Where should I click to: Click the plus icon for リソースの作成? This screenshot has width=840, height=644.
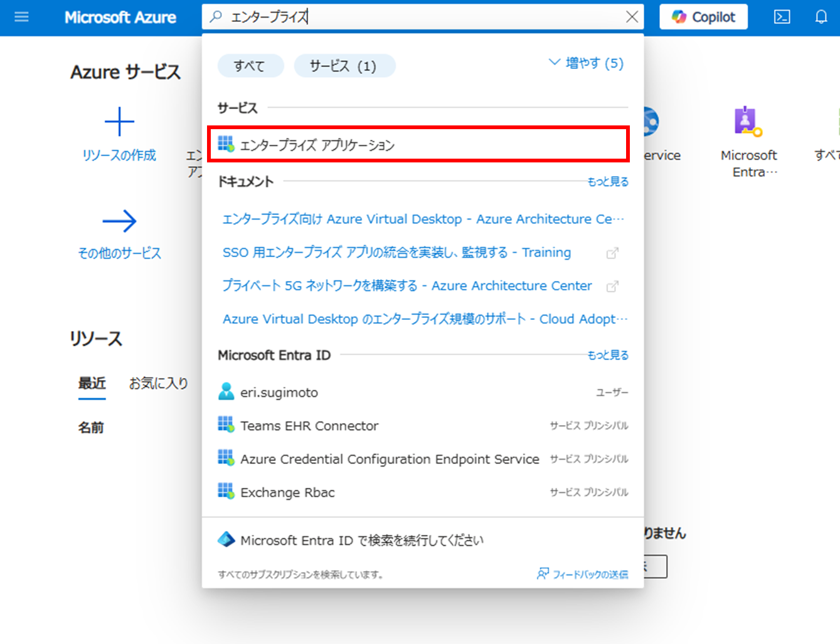[x=119, y=122]
